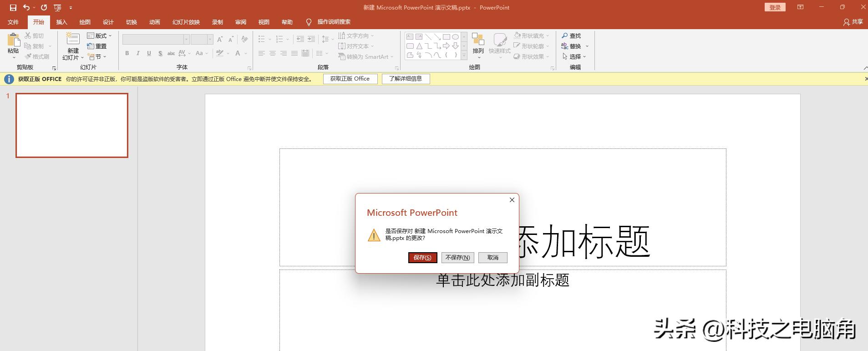Switch to the Review tab
868x351 pixels.
point(240,22)
